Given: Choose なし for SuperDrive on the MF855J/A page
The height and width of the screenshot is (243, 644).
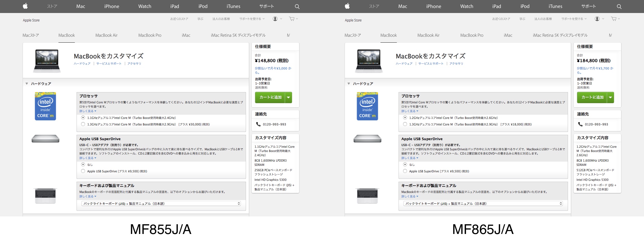Looking at the screenshot, I should (x=83, y=164).
